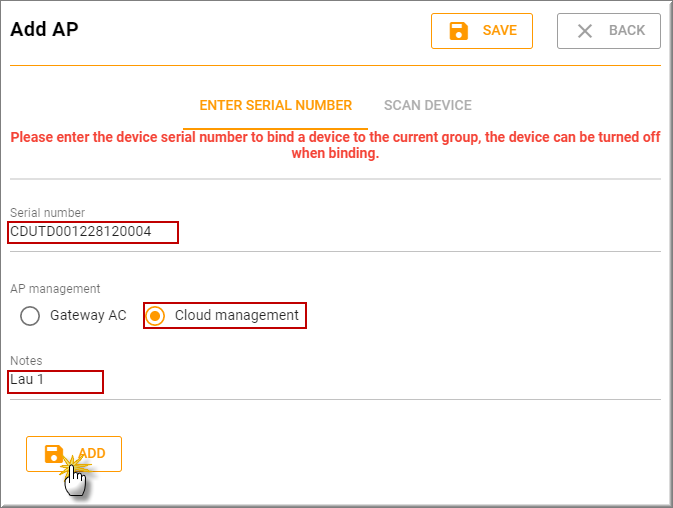Click the Gateway AC option label
The height and width of the screenshot is (508, 673).
tap(88, 316)
